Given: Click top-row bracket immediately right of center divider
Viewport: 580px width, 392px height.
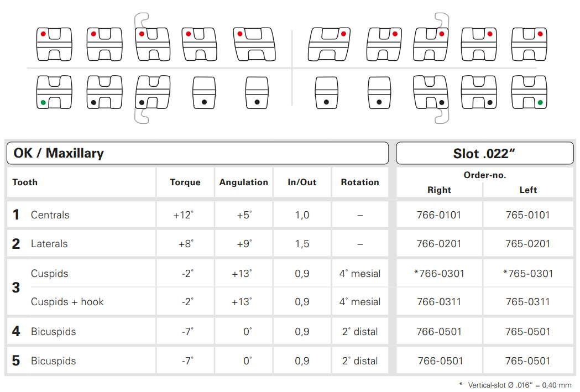Looking at the screenshot, I should [329, 43].
